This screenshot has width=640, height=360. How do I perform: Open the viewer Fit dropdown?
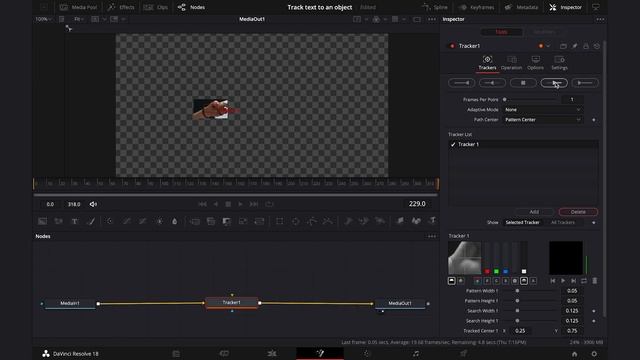tap(78, 19)
